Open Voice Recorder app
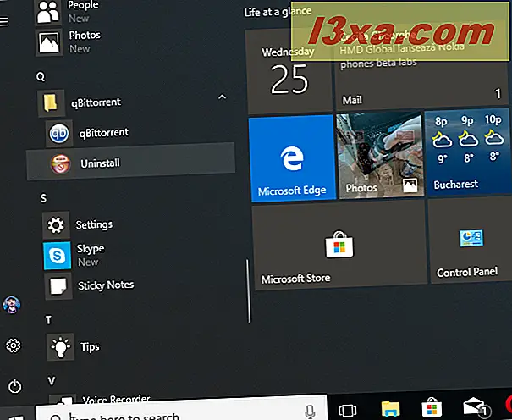Screen dimensions: 512x420 click(x=100, y=400)
